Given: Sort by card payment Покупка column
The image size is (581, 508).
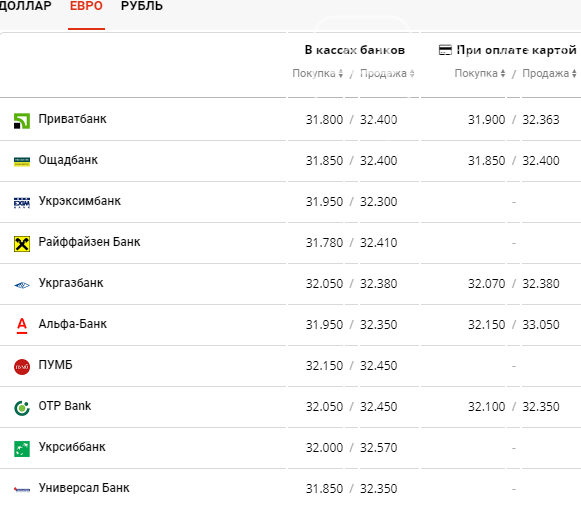Looking at the screenshot, I should 480,73.
